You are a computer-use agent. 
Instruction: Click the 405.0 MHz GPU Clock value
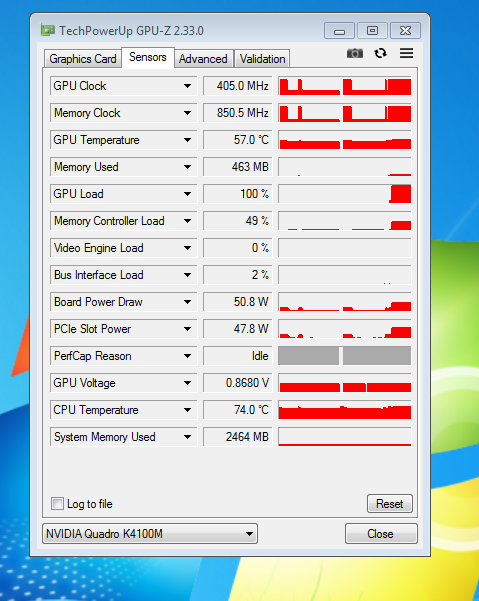238,86
